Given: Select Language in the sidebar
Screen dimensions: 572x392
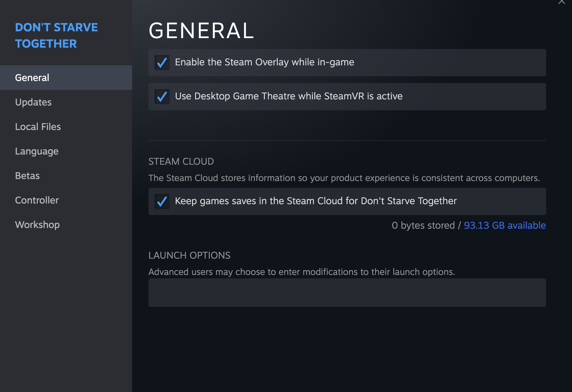Looking at the screenshot, I should (37, 151).
